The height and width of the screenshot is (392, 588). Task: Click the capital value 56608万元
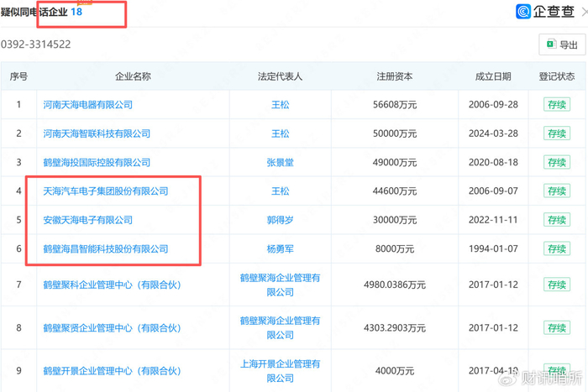tap(395, 105)
